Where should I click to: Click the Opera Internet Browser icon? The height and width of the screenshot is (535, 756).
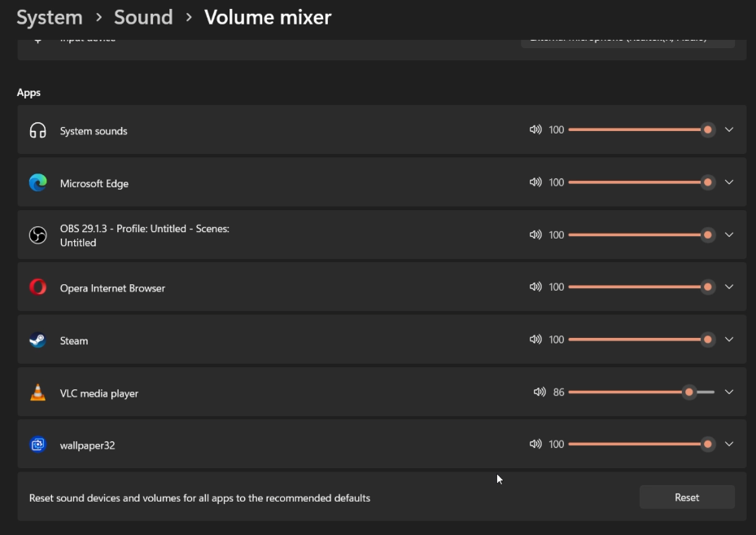pyautogui.click(x=37, y=287)
